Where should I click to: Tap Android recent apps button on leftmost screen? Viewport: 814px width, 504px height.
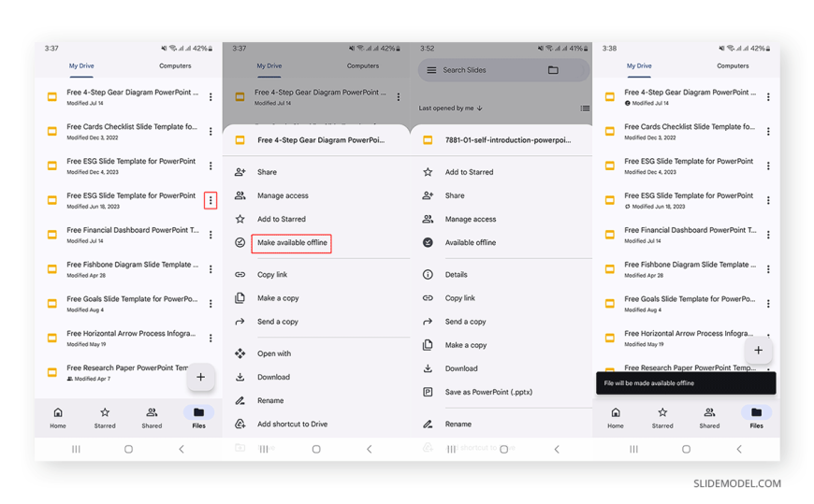coord(76,449)
